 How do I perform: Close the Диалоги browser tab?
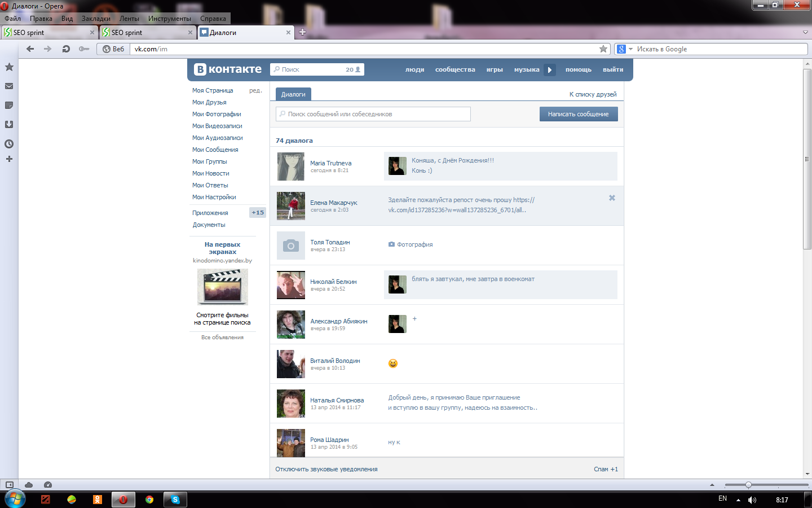click(x=289, y=33)
